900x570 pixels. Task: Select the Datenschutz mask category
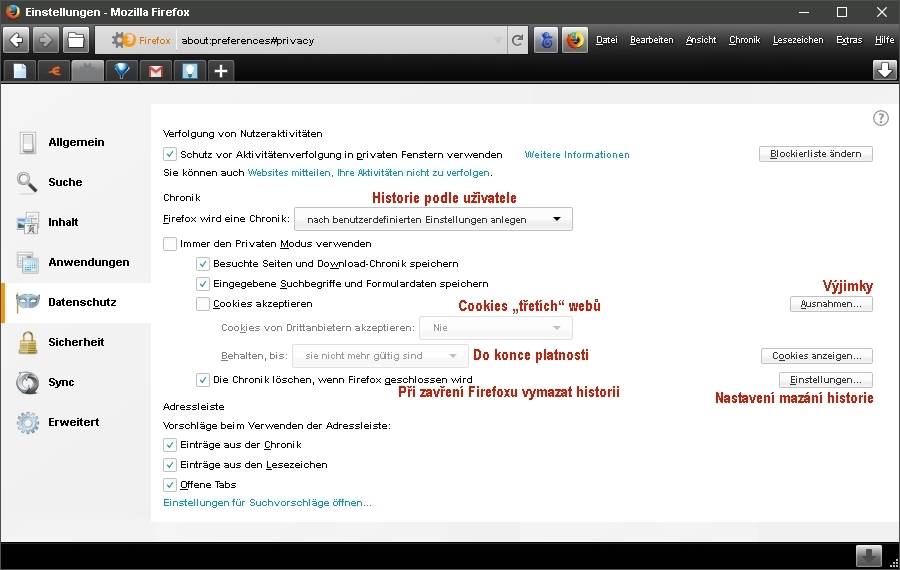(x=76, y=303)
